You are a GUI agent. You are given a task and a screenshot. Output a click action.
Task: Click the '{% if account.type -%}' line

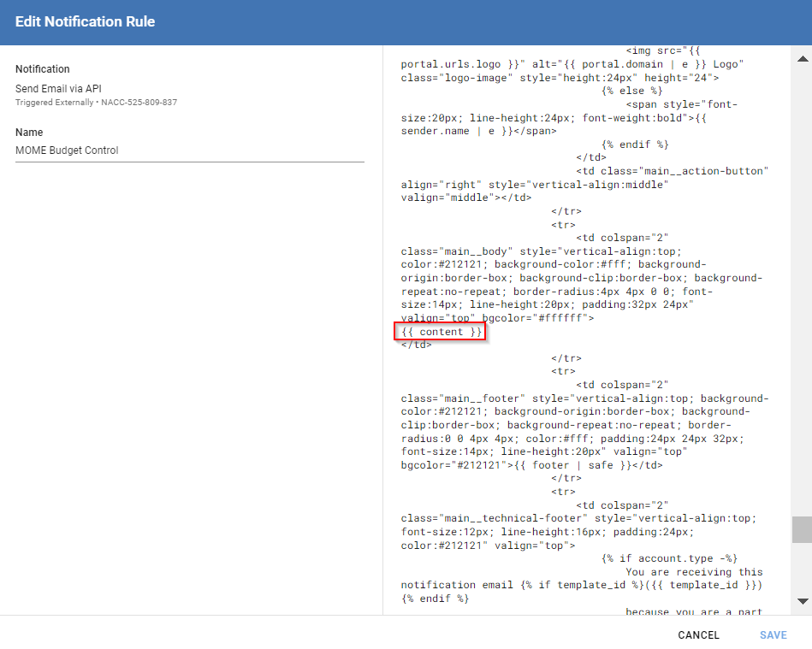[x=669, y=558]
